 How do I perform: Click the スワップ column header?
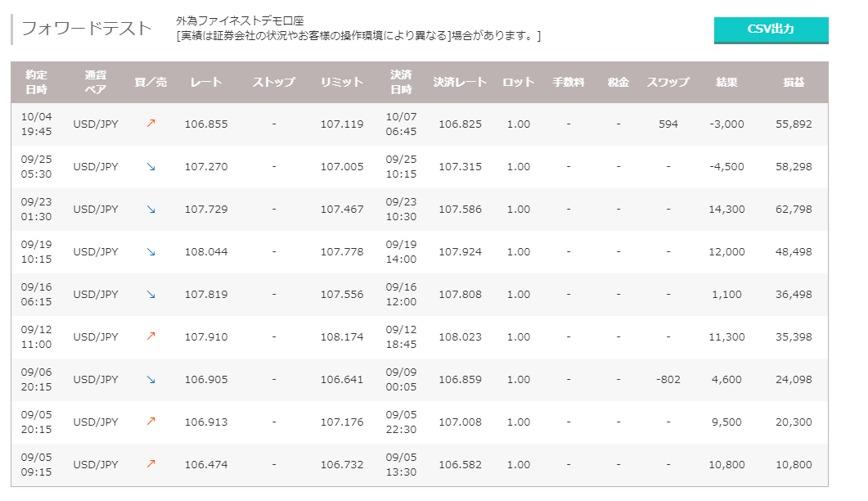pyautogui.click(x=668, y=82)
